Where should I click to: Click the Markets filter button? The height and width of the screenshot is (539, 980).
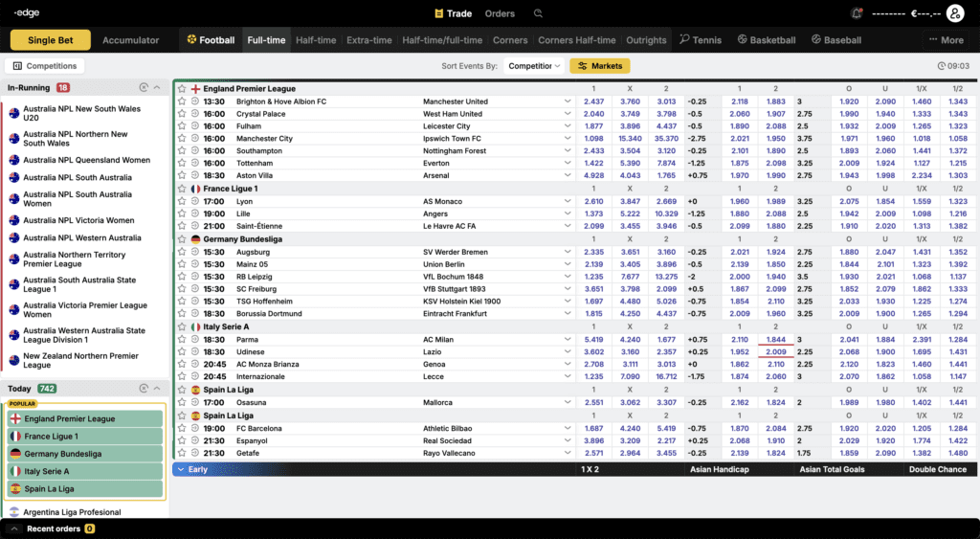pyautogui.click(x=599, y=66)
